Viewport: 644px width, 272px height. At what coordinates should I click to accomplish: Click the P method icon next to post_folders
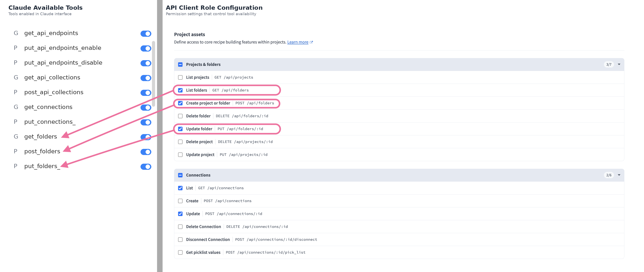pyautogui.click(x=16, y=151)
